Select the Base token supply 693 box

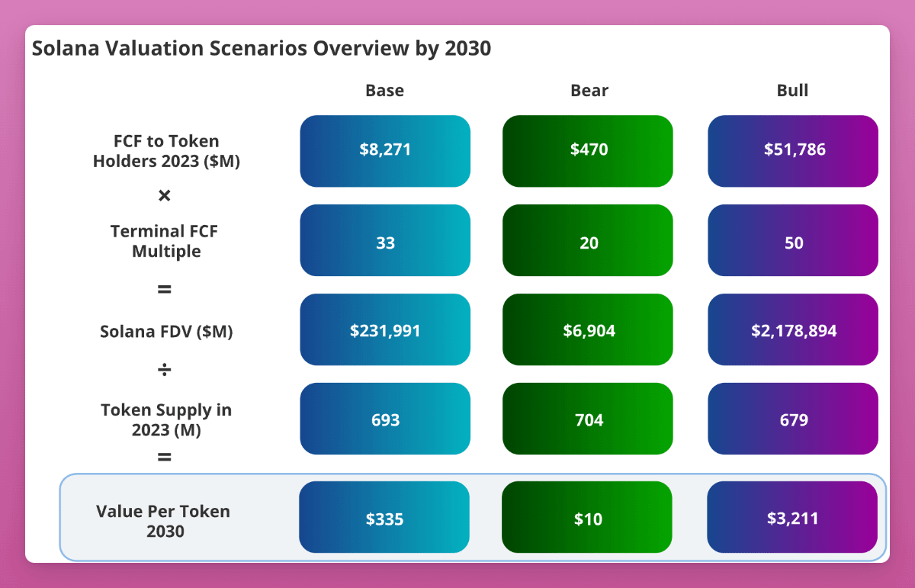tap(385, 419)
